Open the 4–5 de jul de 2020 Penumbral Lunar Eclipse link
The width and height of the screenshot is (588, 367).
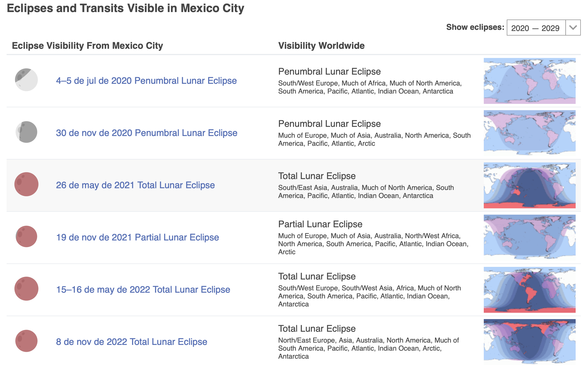[146, 81]
